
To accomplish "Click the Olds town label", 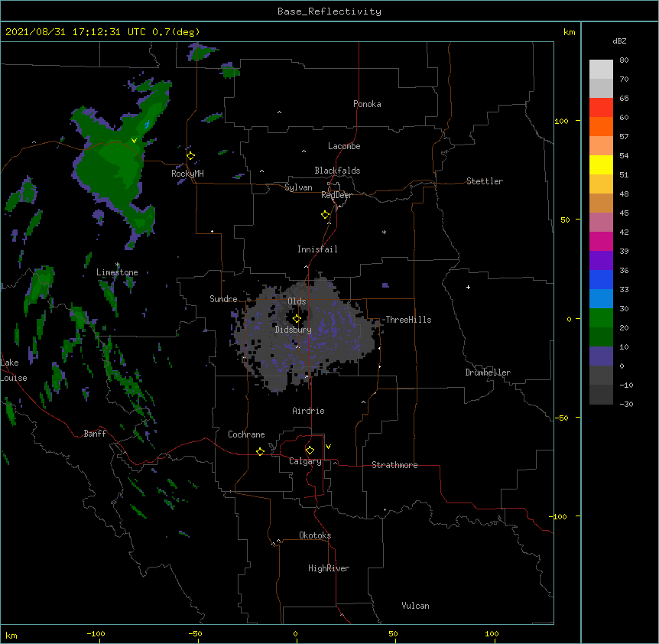I will 297,301.
